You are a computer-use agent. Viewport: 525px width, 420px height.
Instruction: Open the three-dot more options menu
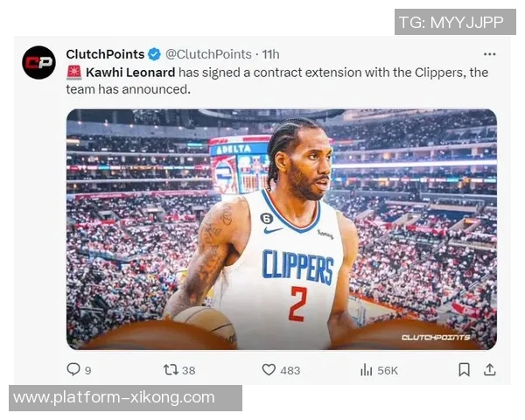coord(489,54)
